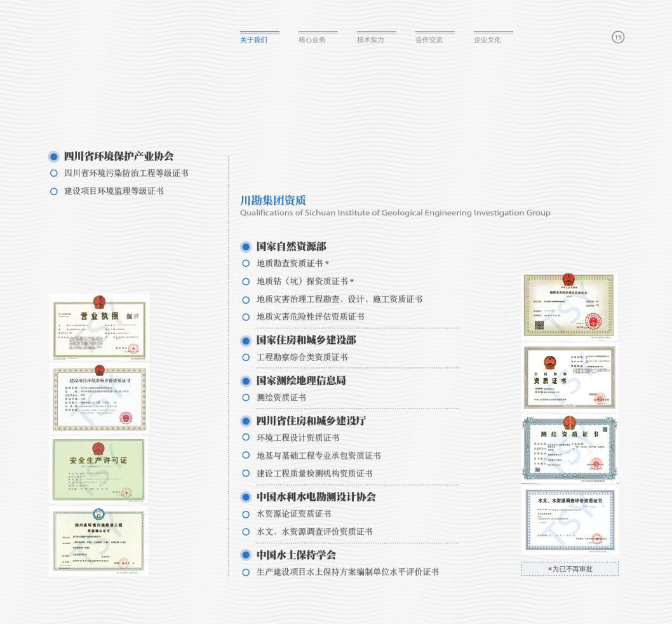Select the filled circle icon for 四川省环境保护产业协会
Screen dimensions: 672x624
pyautogui.click(x=53, y=156)
